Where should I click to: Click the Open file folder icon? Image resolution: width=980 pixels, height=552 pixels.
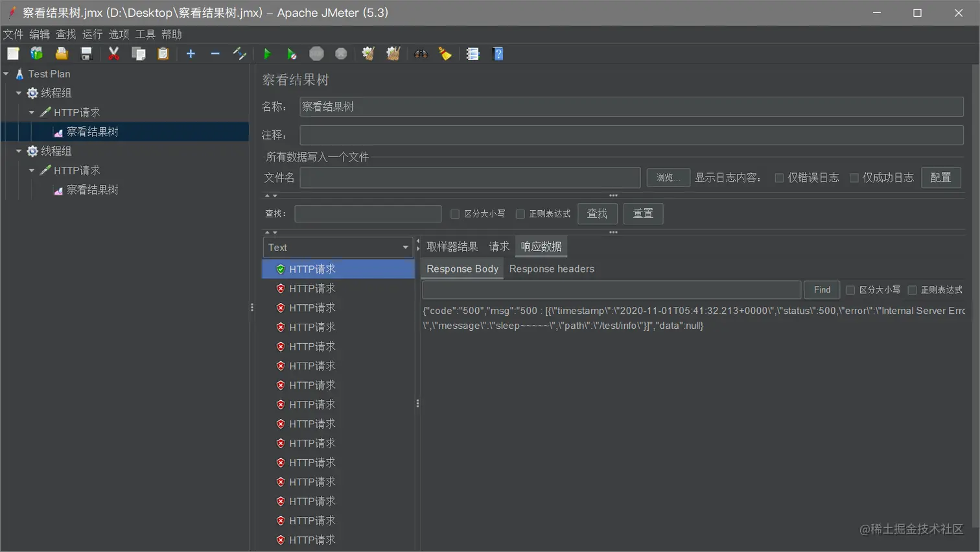click(62, 54)
